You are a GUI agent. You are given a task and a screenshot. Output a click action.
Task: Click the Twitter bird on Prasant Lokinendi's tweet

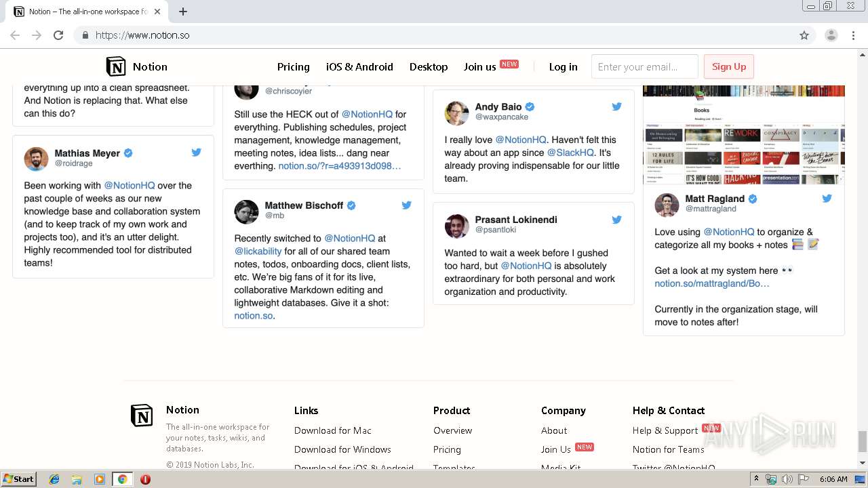coord(616,220)
